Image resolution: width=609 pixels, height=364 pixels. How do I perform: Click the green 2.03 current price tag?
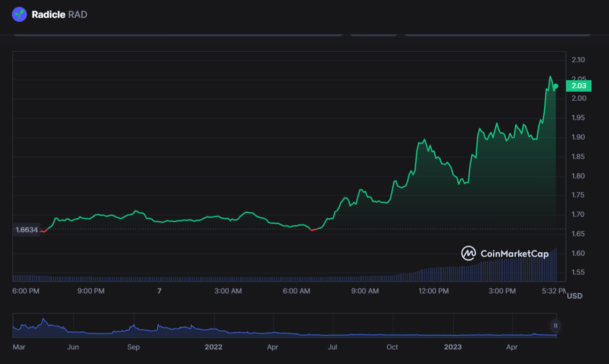click(579, 86)
